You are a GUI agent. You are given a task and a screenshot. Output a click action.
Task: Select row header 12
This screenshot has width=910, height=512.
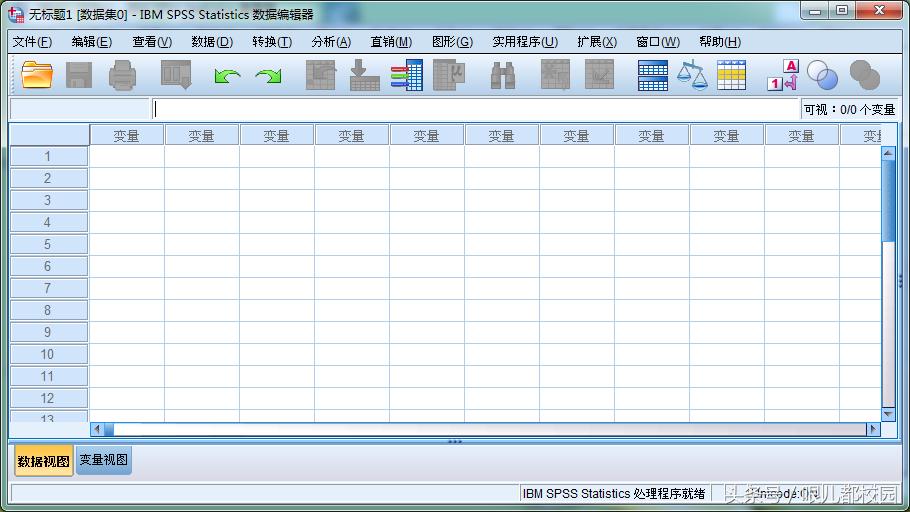click(x=49, y=398)
